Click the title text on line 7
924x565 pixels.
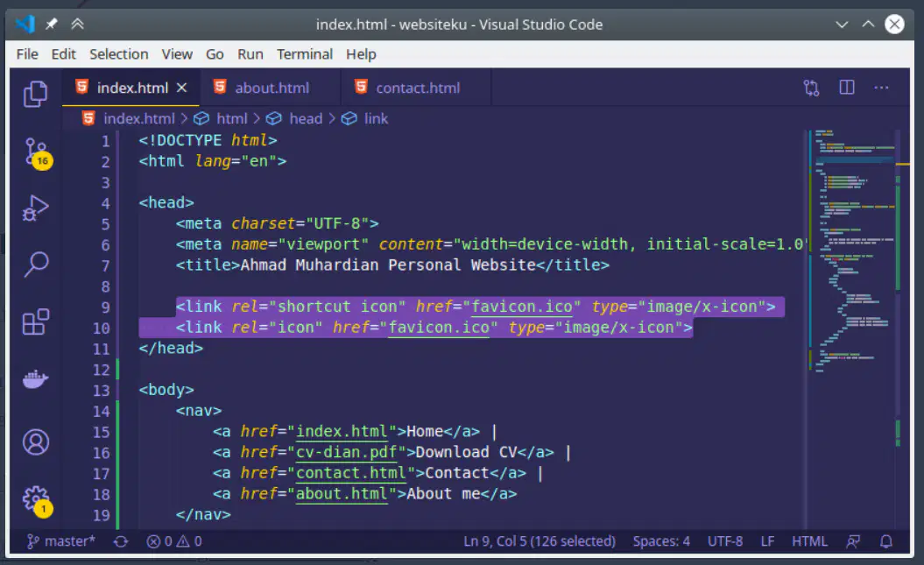[388, 265]
